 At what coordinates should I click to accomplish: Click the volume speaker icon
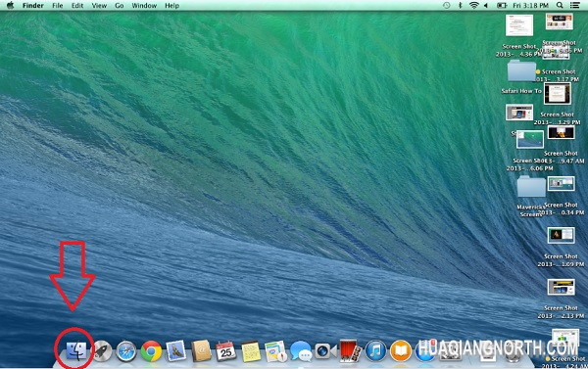486,5
